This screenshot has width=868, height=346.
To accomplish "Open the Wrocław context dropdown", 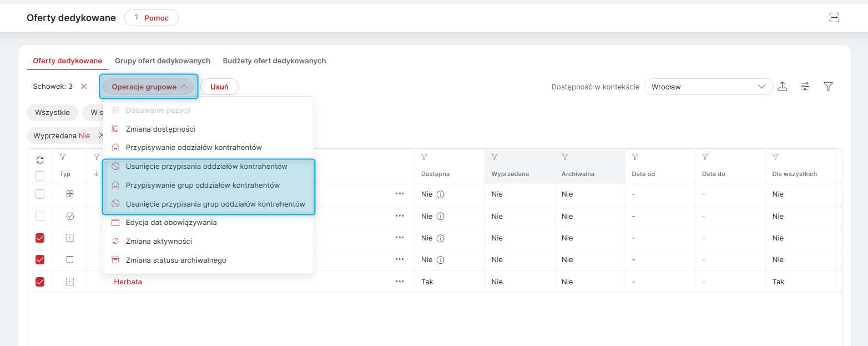I will pyautogui.click(x=709, y=87).
